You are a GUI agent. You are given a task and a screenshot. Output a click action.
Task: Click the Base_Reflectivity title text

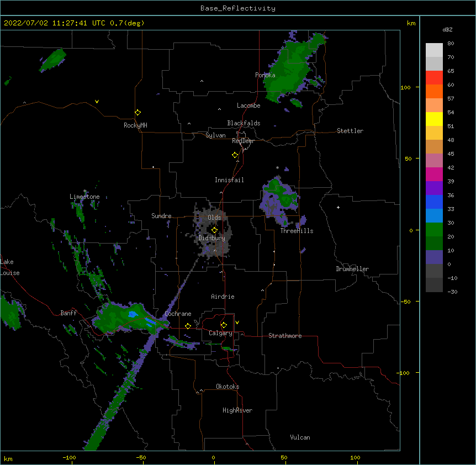(x=238, y=8)
